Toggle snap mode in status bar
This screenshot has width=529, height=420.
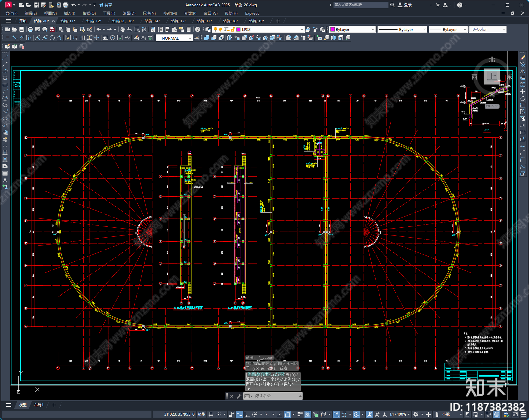pos(219,414)
